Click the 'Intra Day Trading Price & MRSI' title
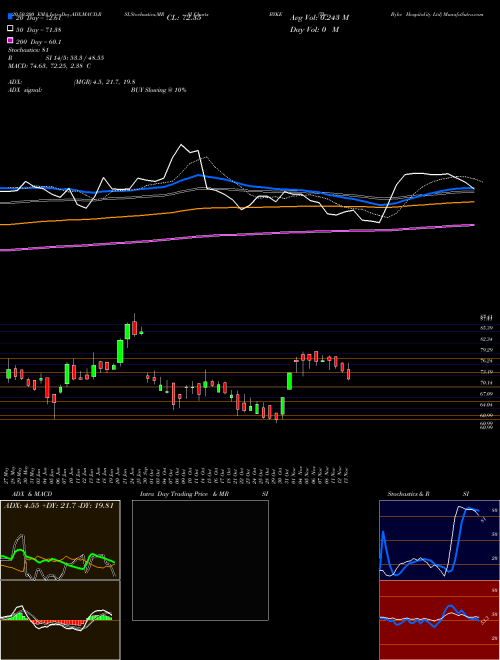The image size is (500, 660). click(x=204, y=494)
